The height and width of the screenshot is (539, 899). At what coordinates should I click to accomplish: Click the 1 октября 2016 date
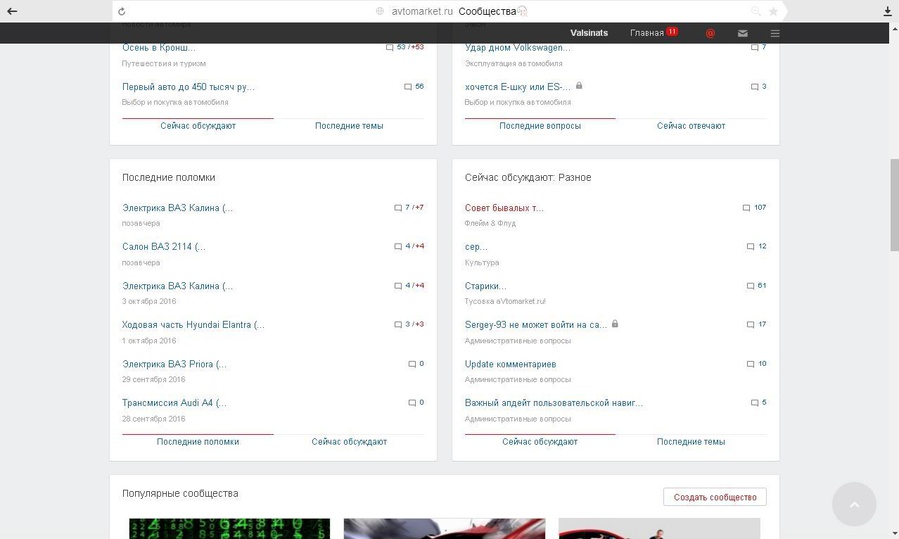pyautogui.click(x=149, y=341)
